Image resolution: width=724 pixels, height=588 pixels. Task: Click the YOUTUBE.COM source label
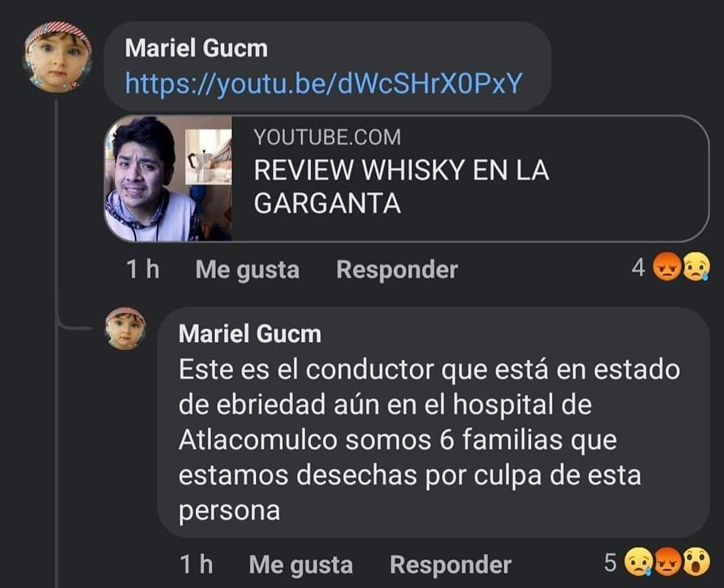click(327, 137)
